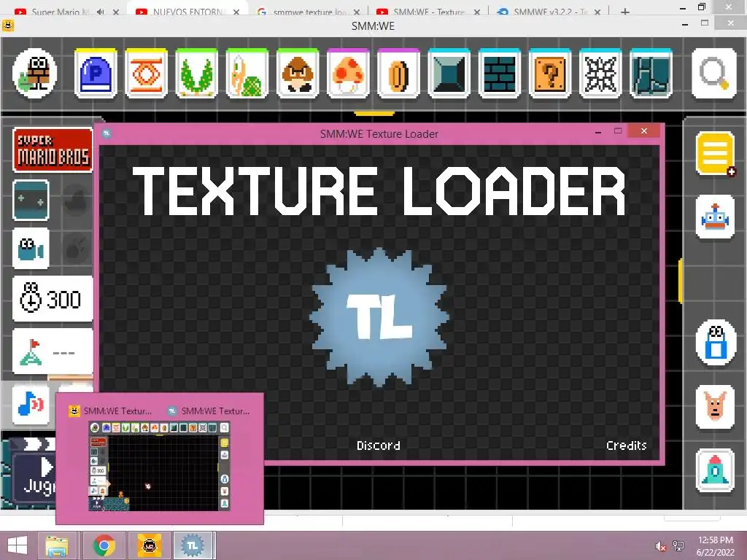Screen dimensions: 747x560
Task: Select the ground terrain tile
Action: point(651,74)
